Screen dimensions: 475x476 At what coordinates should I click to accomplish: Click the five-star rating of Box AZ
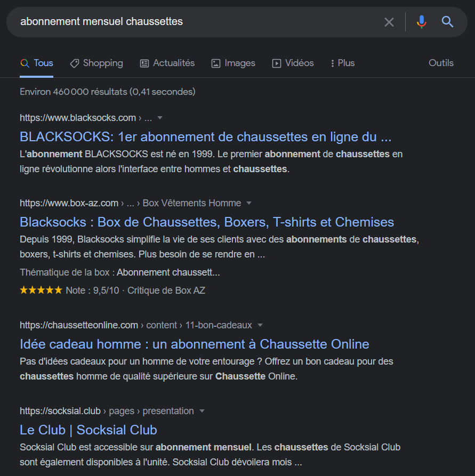click(41, 291)
